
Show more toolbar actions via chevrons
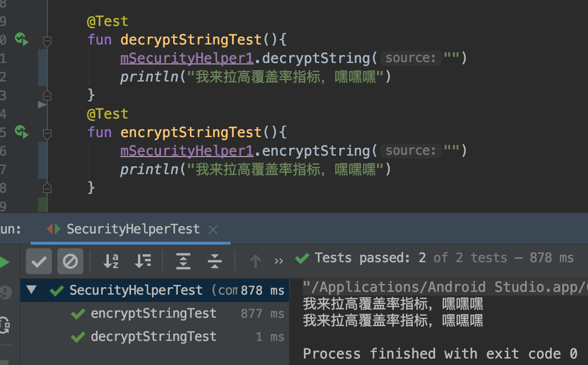click(x=279, y=261)
